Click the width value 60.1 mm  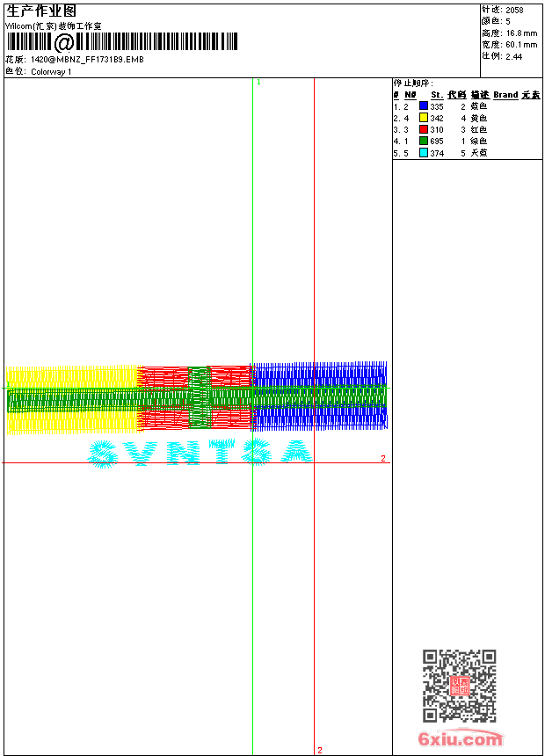(521, 44)
